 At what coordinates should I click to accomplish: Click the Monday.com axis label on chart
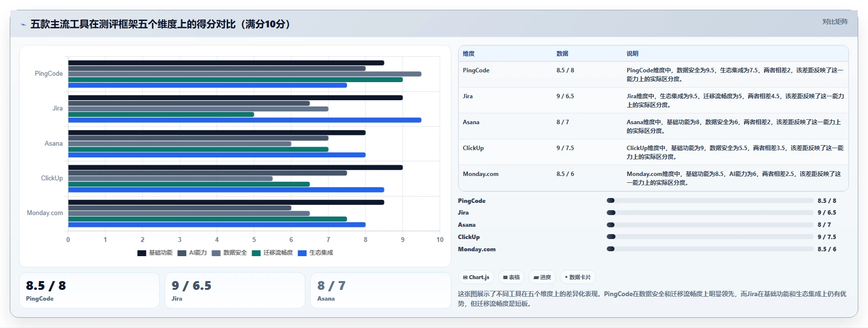tap(45, 213)
